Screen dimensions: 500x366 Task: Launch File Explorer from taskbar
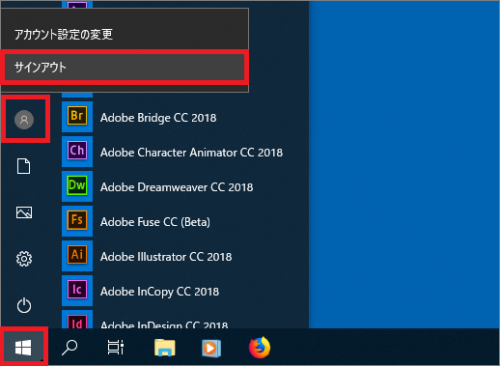[x=165, y=348]
